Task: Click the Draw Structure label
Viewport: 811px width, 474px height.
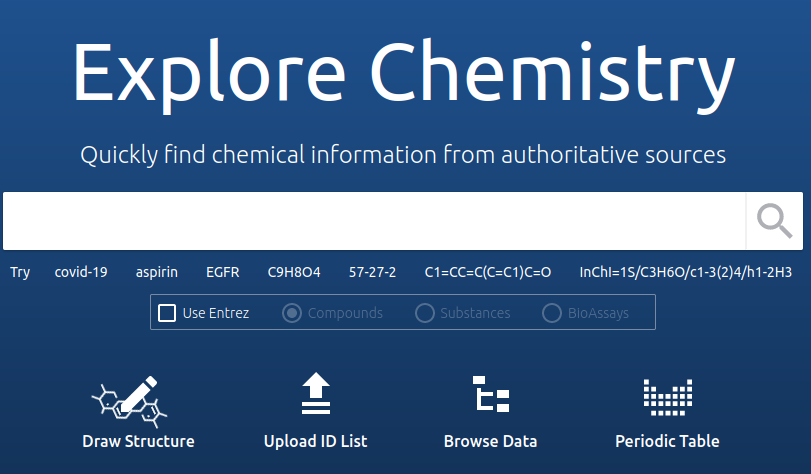Action: click(x=138, y=441)
